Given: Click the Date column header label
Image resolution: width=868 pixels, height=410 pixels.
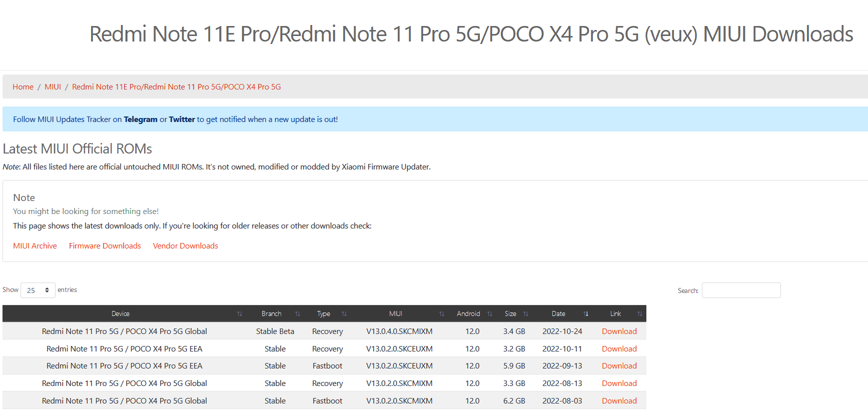Looking at the screenshot, I should click(558, 314).
